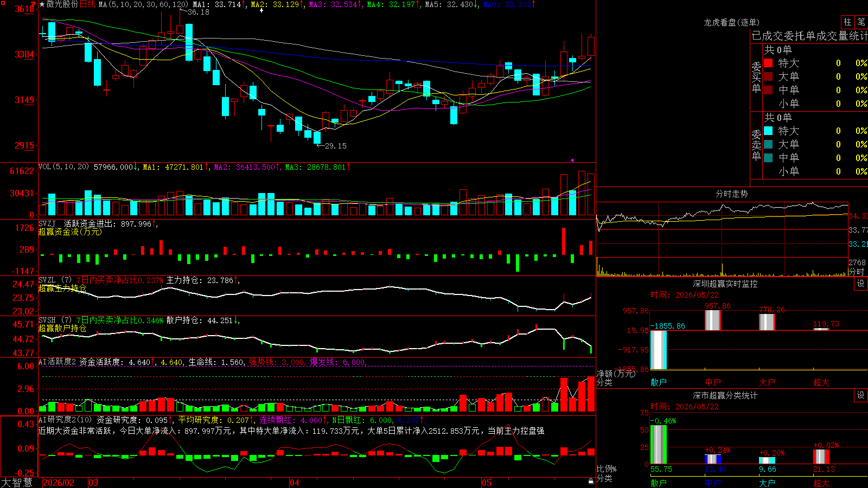The image size is (868, 488).
Task: Click the magenta arrow marker below the K-line chart
Action: (572, 160)
